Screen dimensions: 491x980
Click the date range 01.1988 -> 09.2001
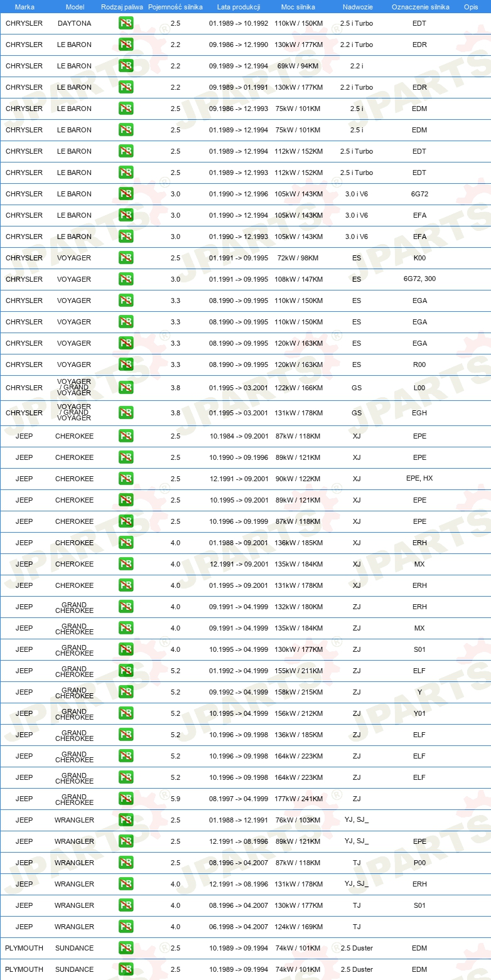click(x=239, y=543)
